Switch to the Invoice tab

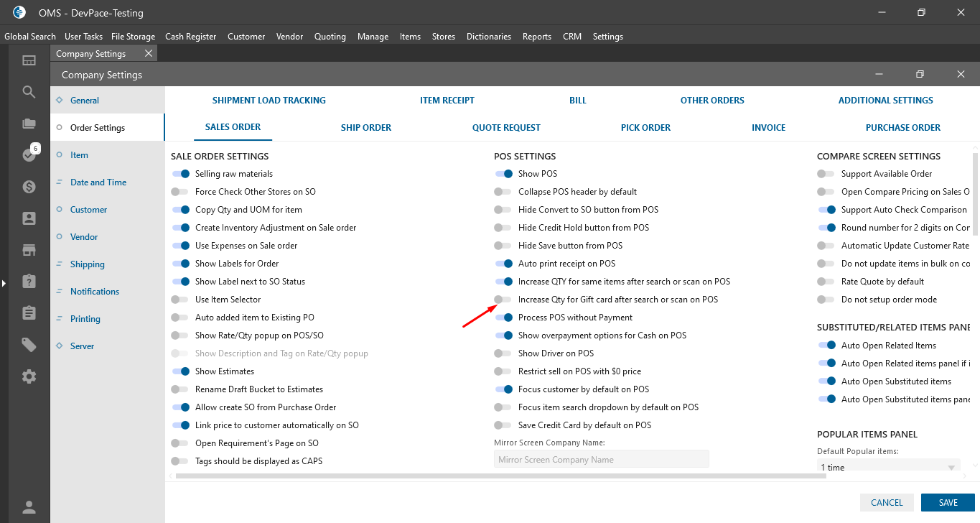tap(768, 128)
